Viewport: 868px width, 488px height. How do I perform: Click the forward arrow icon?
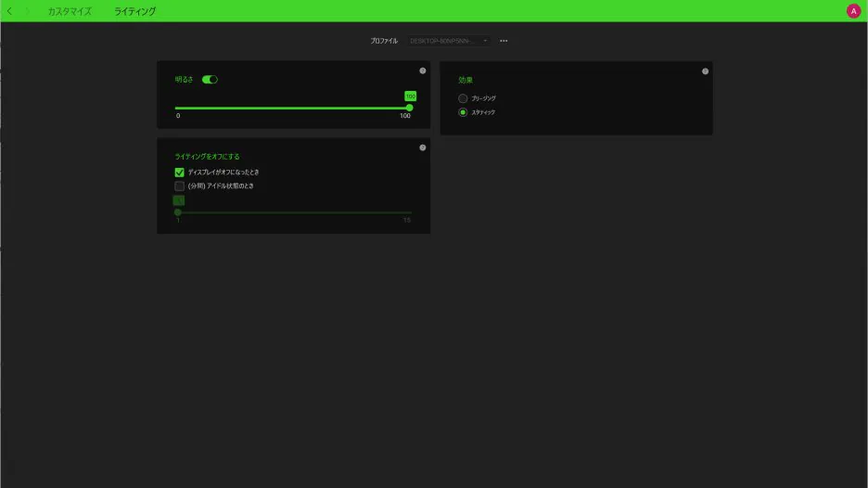(27, 11)
